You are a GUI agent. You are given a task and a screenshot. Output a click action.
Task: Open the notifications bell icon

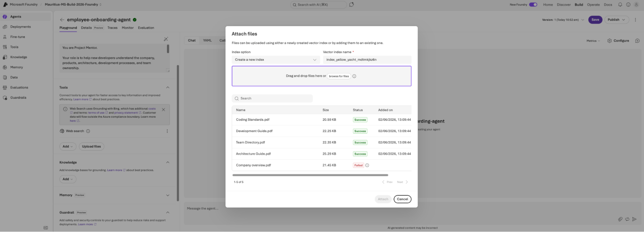coord(620,5)
